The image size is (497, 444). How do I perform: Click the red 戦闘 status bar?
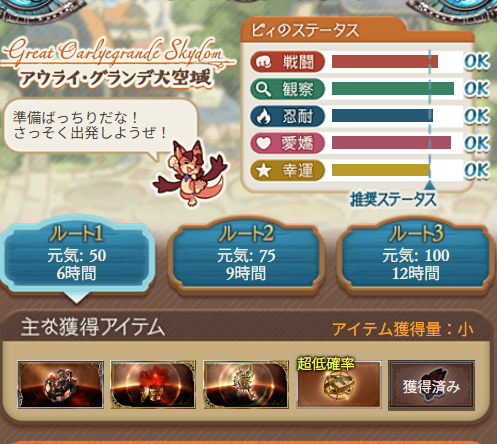(385, 62)
